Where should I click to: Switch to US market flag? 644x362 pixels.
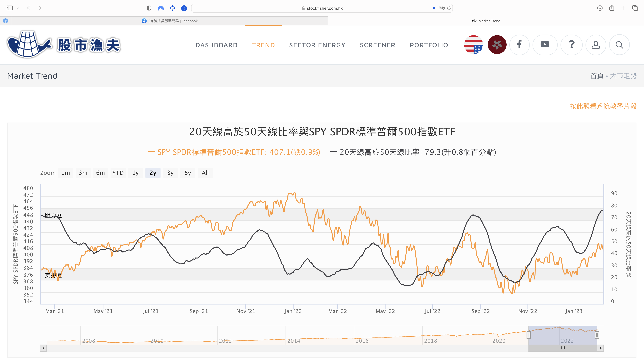474,45
